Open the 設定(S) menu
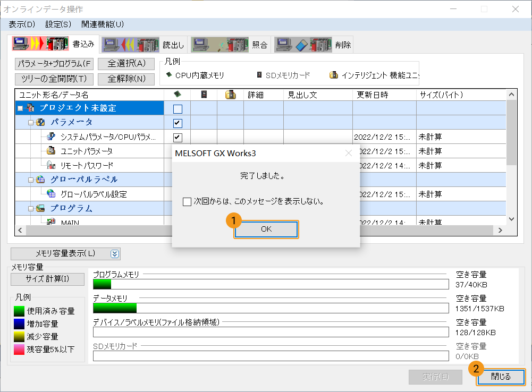532x392 pixels. pos(58,24)
